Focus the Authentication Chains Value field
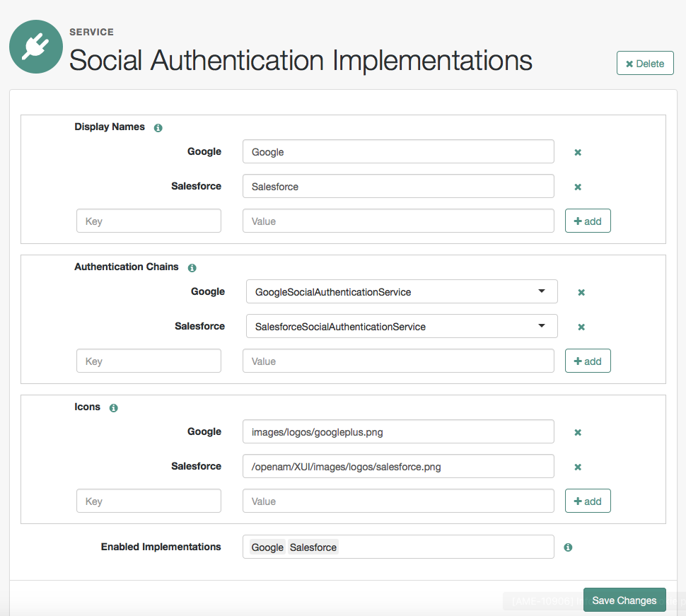Viewport: 686px width, 616px height. (x=398, y=361)
